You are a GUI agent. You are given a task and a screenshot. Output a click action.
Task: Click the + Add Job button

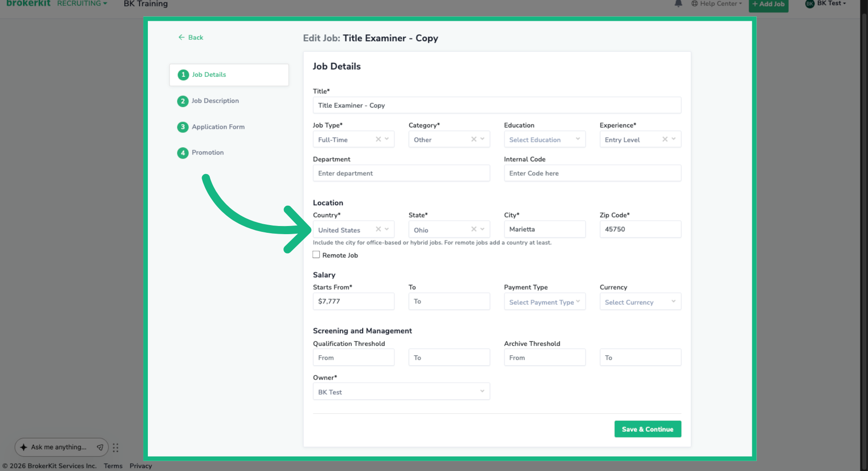click(768, 5)
